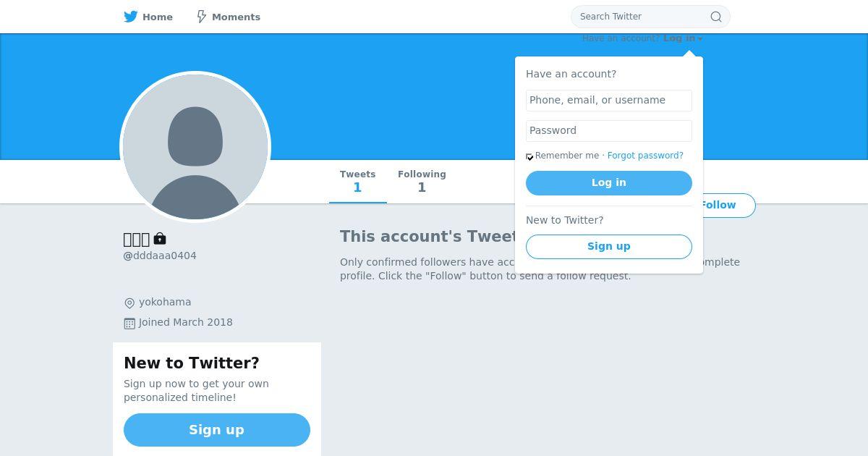Open the Forgot password? link
The height and width of the screenshot is (456, 868).
645,156
